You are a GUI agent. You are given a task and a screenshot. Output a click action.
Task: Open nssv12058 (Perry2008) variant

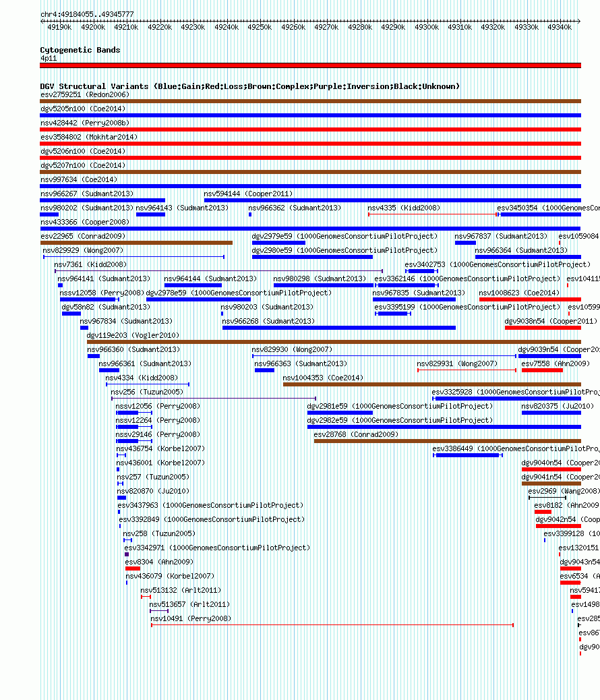point(102,293)
